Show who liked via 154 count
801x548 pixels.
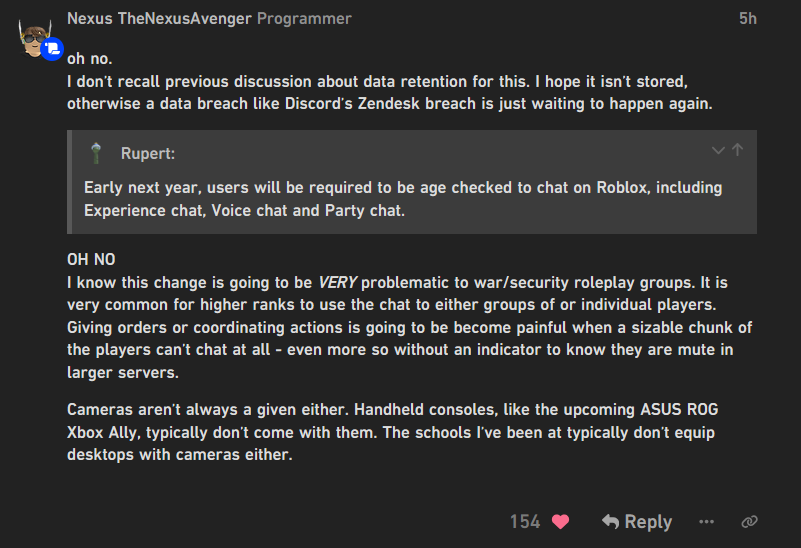[x=525, y=521]
